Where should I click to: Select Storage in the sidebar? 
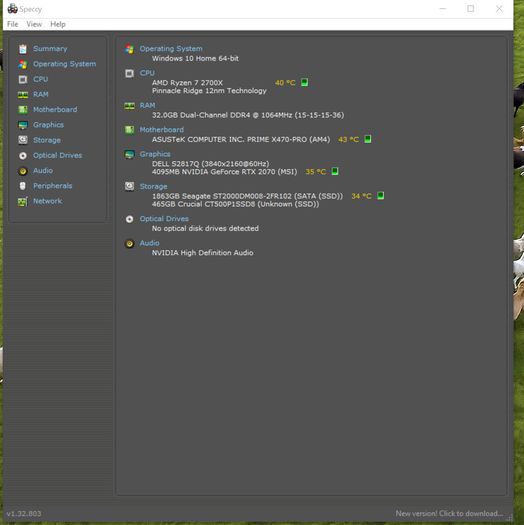47,140
